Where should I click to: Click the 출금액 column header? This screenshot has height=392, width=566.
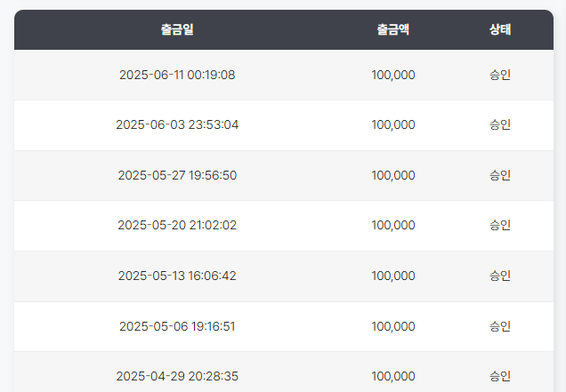(x=393, y=29)
